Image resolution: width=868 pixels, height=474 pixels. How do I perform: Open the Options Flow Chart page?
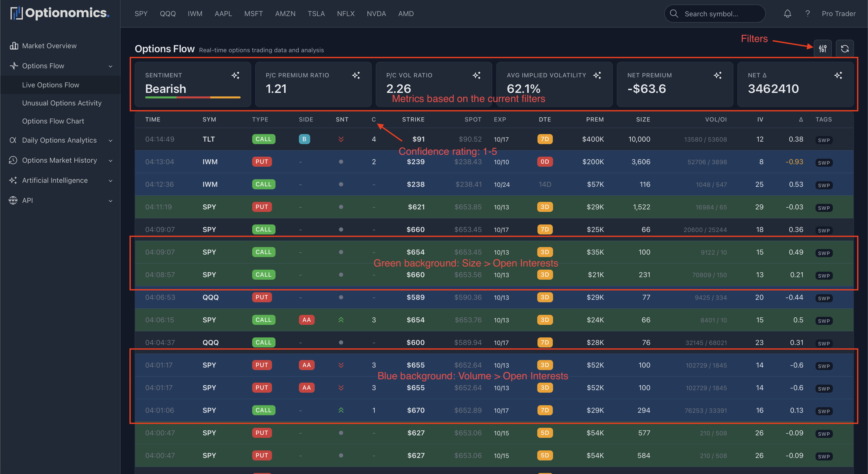(x=53, y=121)
